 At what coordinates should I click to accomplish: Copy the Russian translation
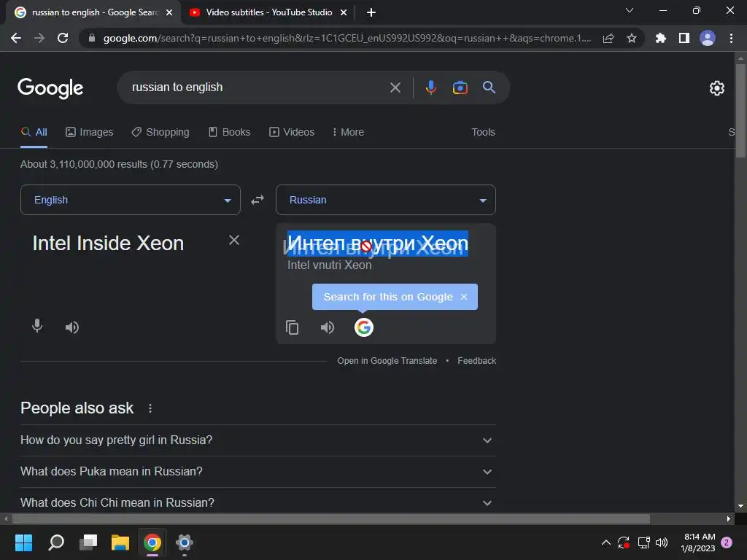coord(292,327)
